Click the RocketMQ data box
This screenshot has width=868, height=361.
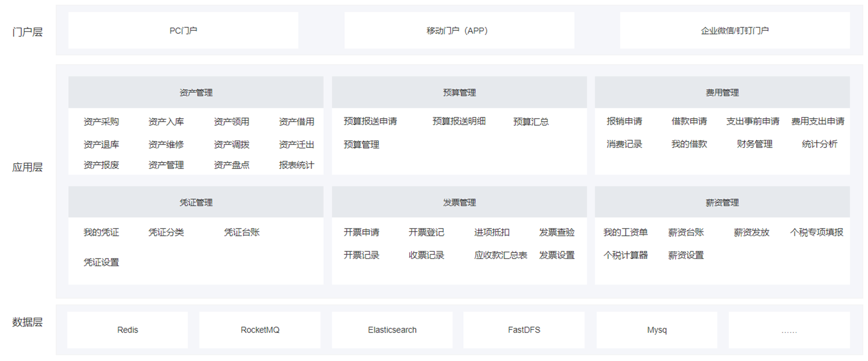[x=260, y=330]
